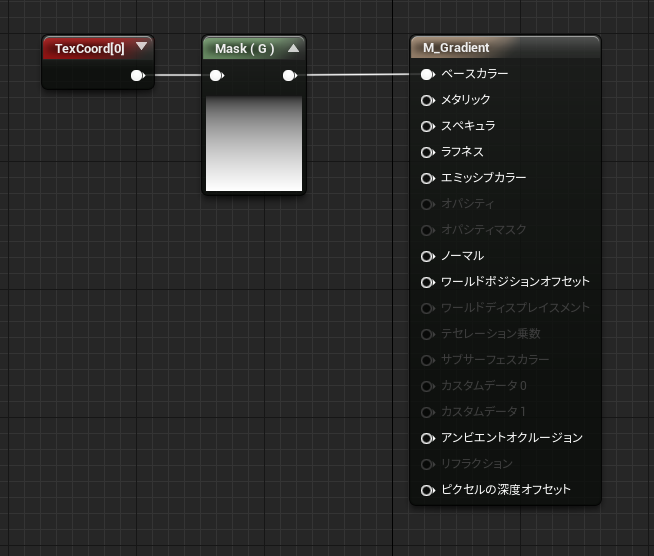Click the メタリック input pin
Screen dimensions: 654x556
428,101
